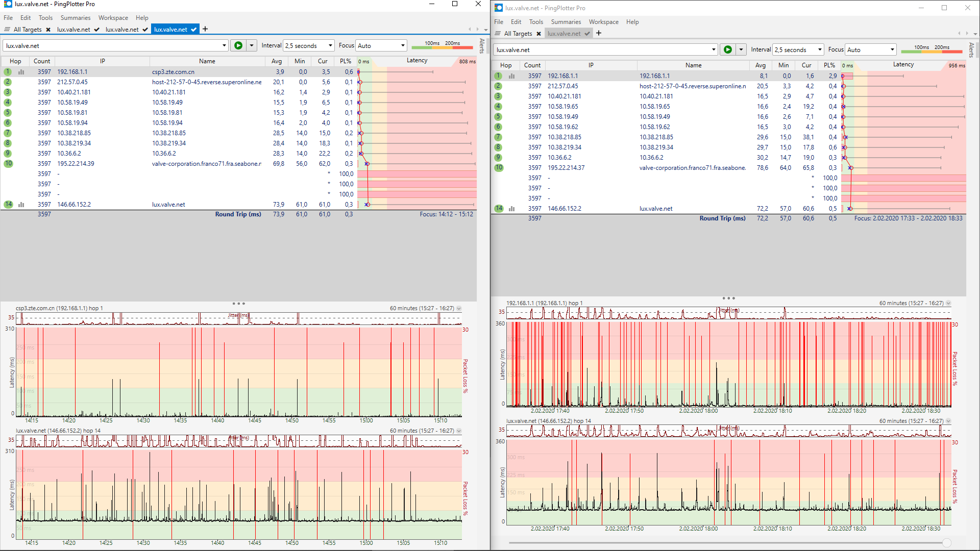Click the target address field in right window
This screenshot has width=980, height=551.
pyautogui.click(x=602, y=49)
